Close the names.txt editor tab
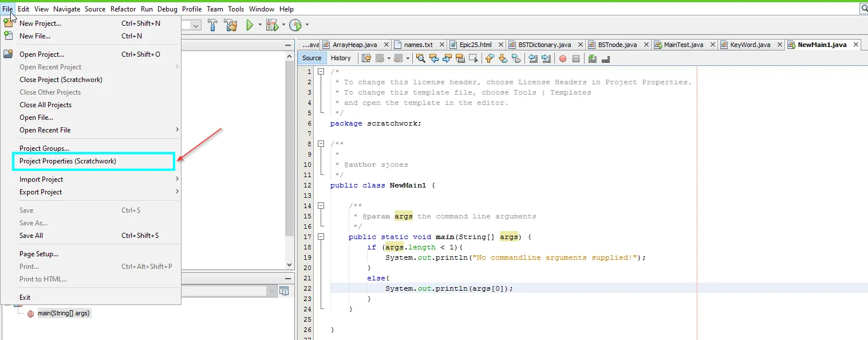Image resolution: width=868 pixels, height=340 pixels. pos(443,45)
